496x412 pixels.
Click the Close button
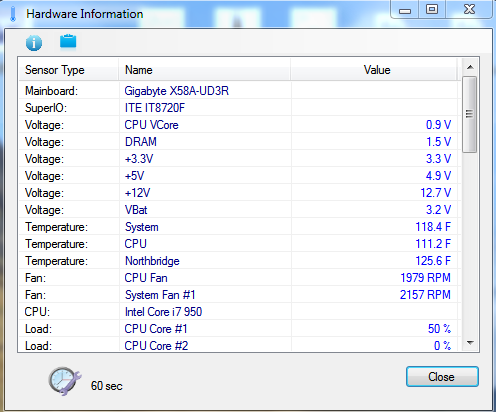click(x=442, y=377)
